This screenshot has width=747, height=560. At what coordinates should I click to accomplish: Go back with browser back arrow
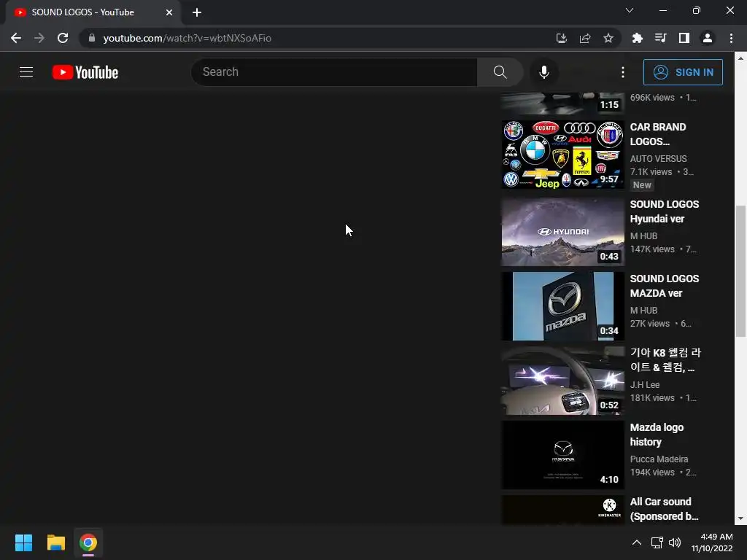(x=16, y=38)
